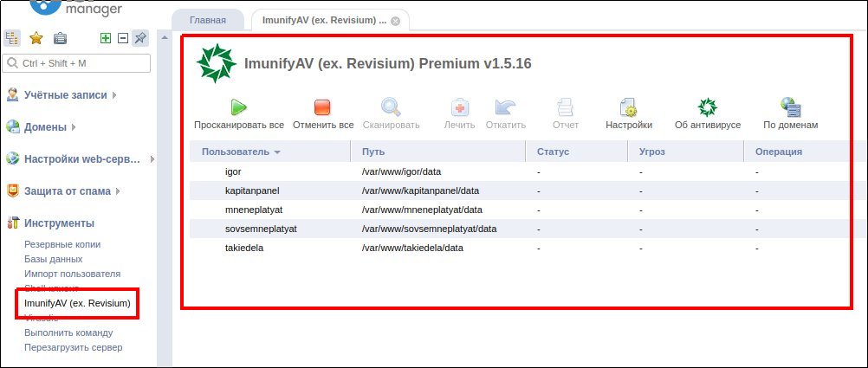Expand the Домены section
Image resolution: width=868 pixels, height=368 pixels.
[x=74, y=127]
